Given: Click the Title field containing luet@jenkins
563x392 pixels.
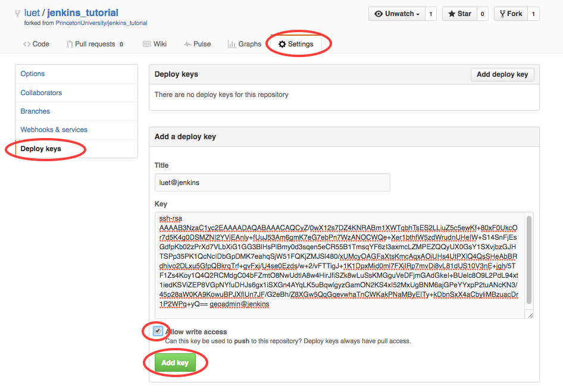Looking at the screenshot, I should pos(272,183).
